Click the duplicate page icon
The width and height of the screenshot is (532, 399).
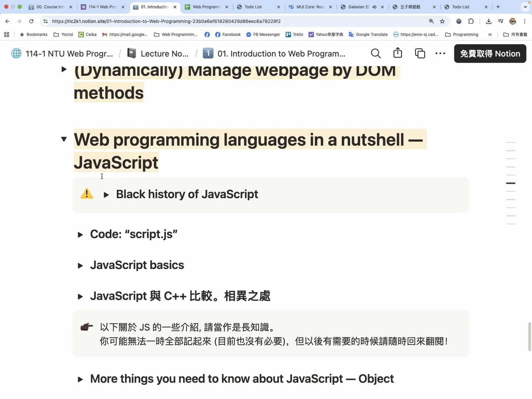point(420,54)
